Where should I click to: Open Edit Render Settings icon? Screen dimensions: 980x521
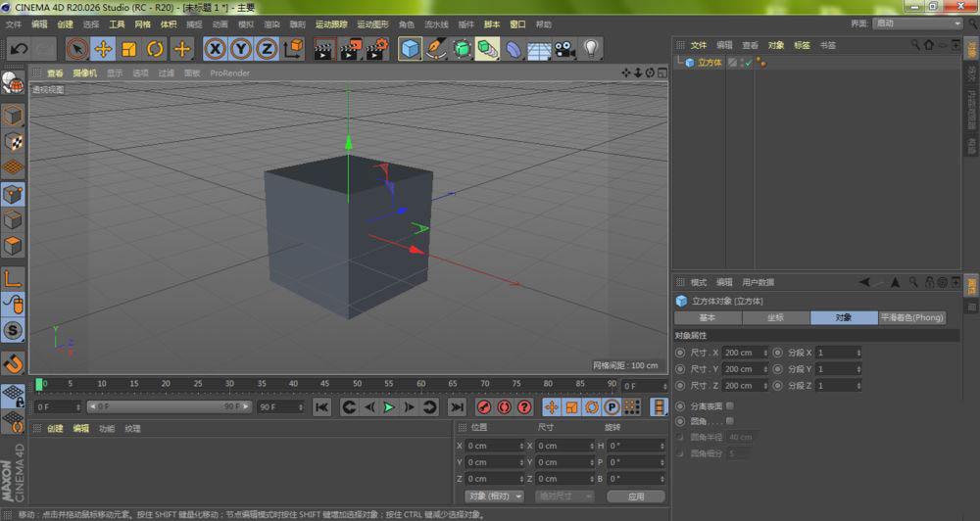[x=377, y=49]
